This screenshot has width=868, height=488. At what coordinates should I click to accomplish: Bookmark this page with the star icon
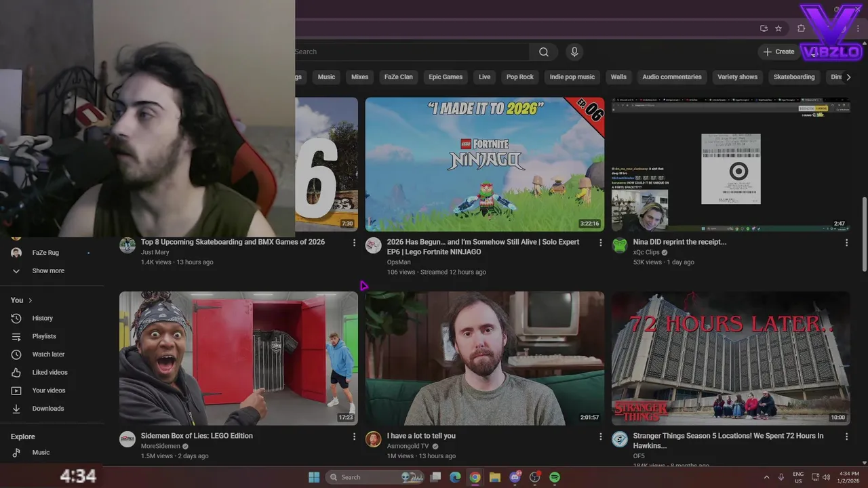778,28
